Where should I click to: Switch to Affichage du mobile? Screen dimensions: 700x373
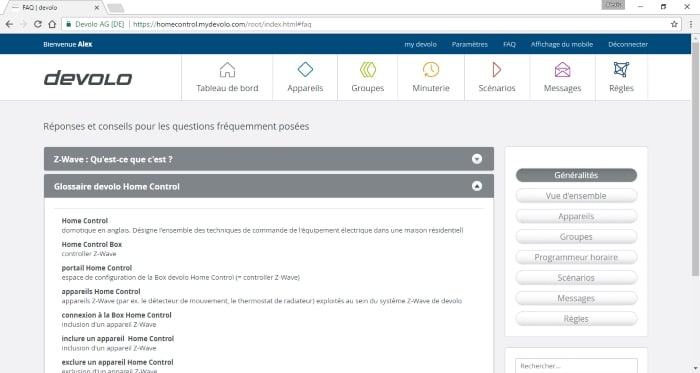click(x=562, y=44)
